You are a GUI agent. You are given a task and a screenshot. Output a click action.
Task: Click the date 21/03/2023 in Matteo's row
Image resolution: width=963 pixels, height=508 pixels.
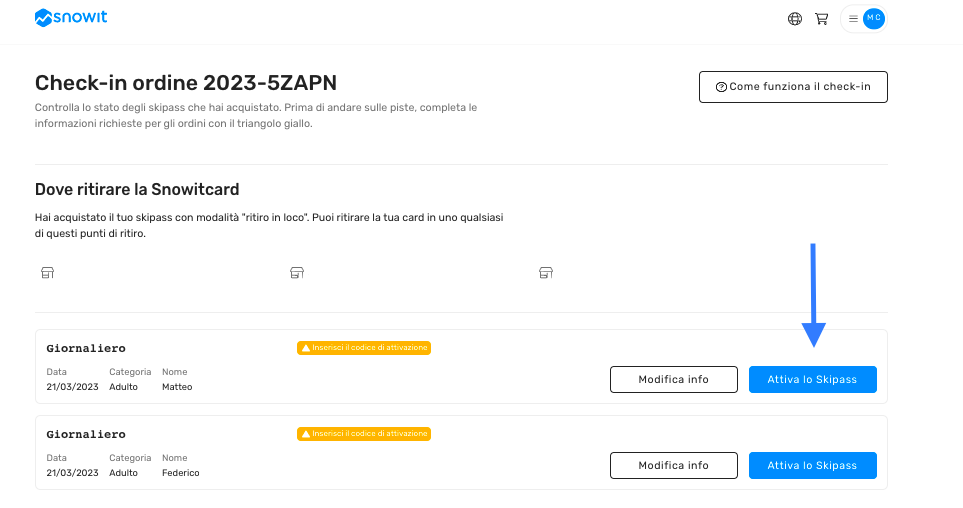pos(72,387)
